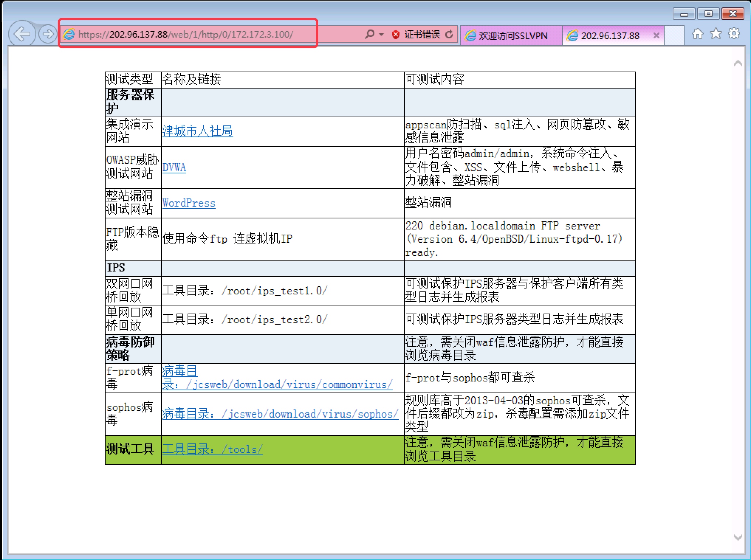Click the search magnifier icon in address bar
This screenshot has width=751, height=560.
(369, 35)
